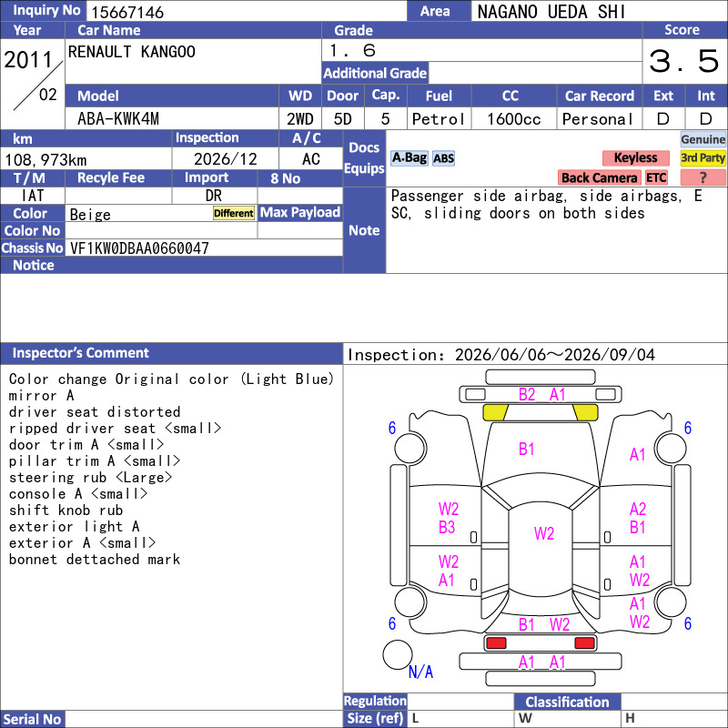
Task: Click the 3rd Party yellow badge
Action: (x=703, y=157)
